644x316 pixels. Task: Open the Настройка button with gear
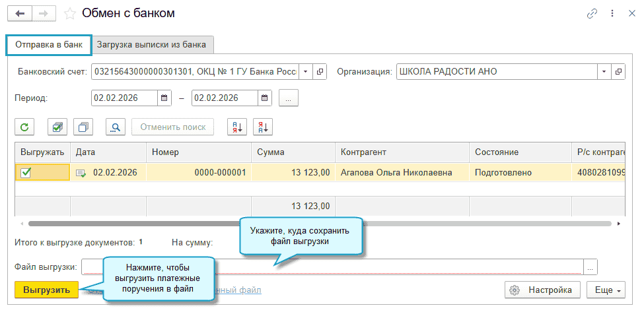542,290
